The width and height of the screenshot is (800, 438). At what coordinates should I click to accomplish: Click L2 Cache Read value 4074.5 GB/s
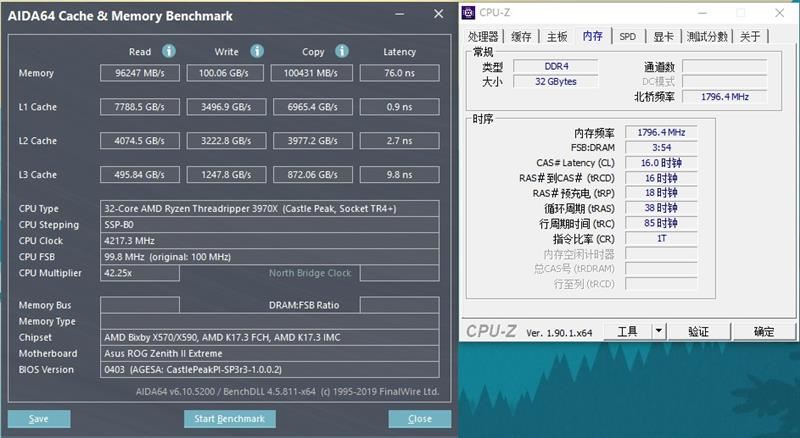point(140,140)
